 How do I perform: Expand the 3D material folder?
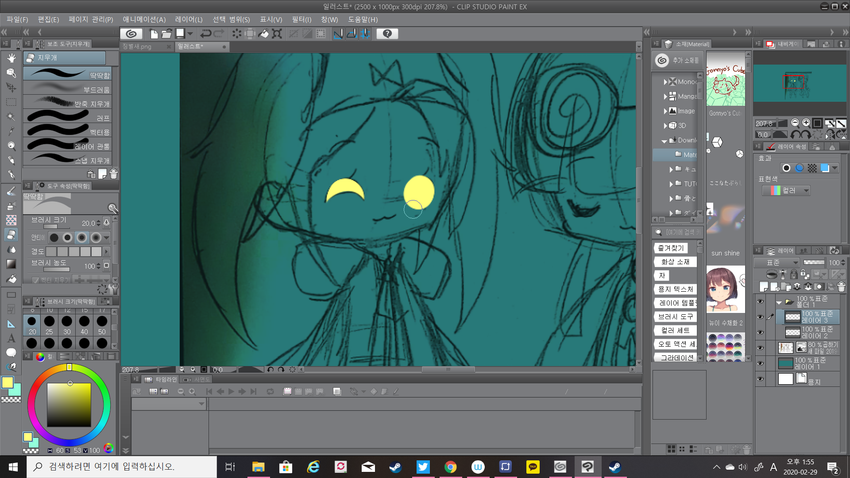666,125
